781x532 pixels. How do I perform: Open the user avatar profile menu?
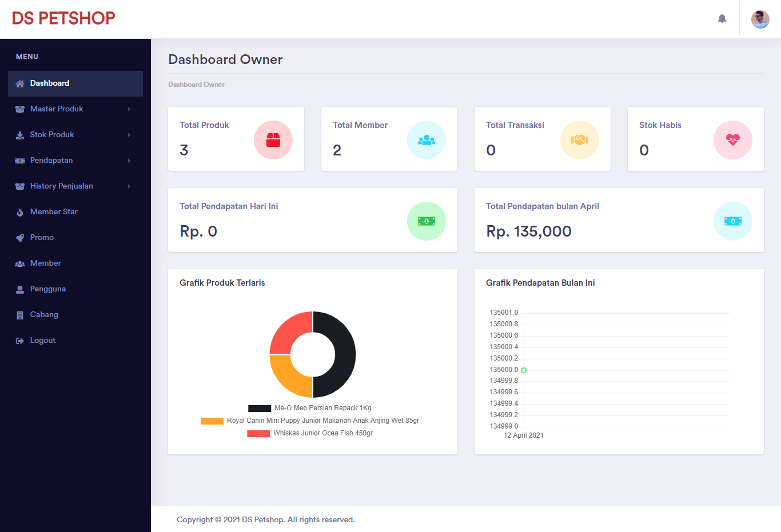coord(760,19)
